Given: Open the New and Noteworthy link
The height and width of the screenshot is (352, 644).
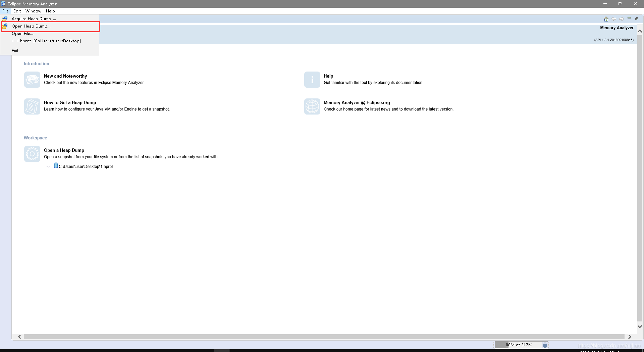Looking at the screenshot, I should [65, 76].
